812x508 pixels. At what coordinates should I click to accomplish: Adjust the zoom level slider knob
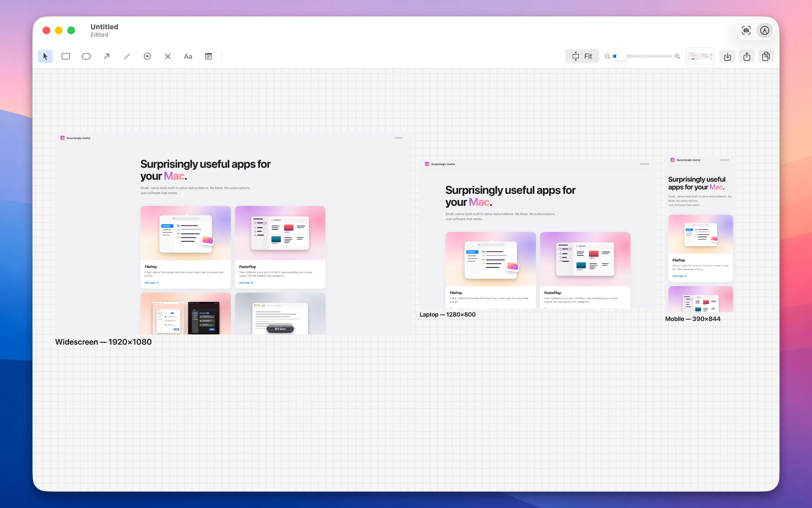[x=621, y=56]
